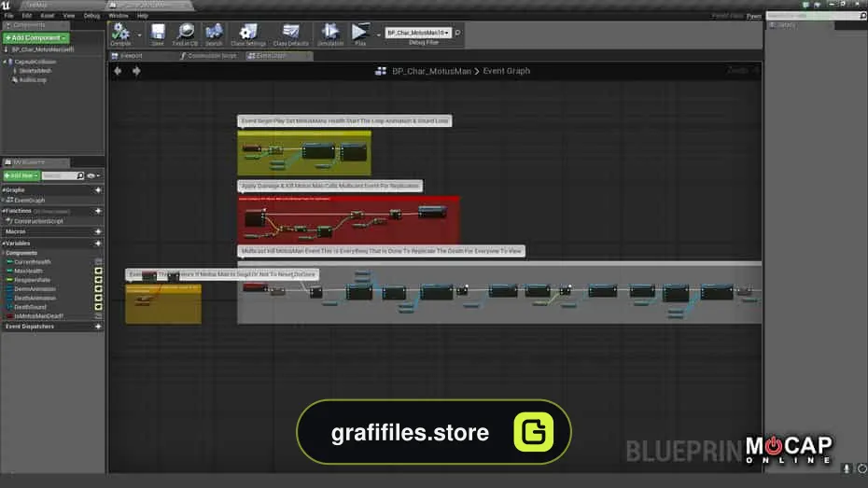The height and width of the screenshot is (488, 868).
Task: Open the eye view options dropdown
Action: coord(94,176)
